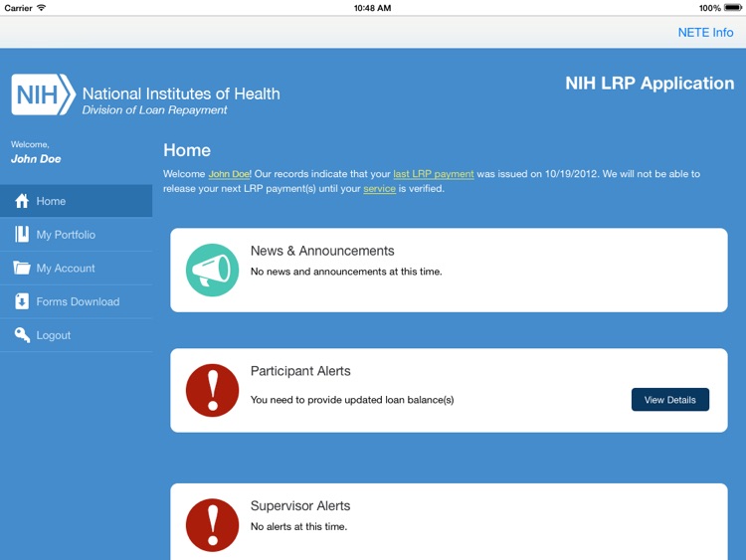Click the 10:48 AM clock
The height and width of the screenshot is (560, 746).
click(x=373, y=8)
